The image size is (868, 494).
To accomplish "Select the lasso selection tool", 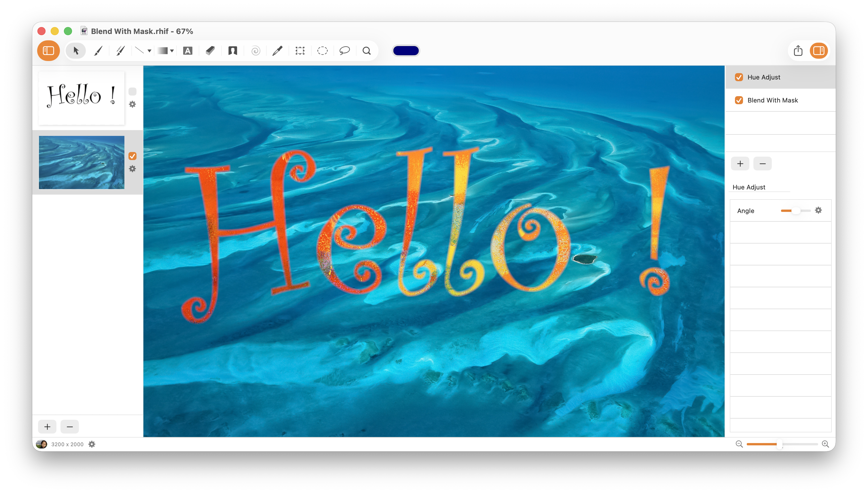I will click(x=344, y=51).
